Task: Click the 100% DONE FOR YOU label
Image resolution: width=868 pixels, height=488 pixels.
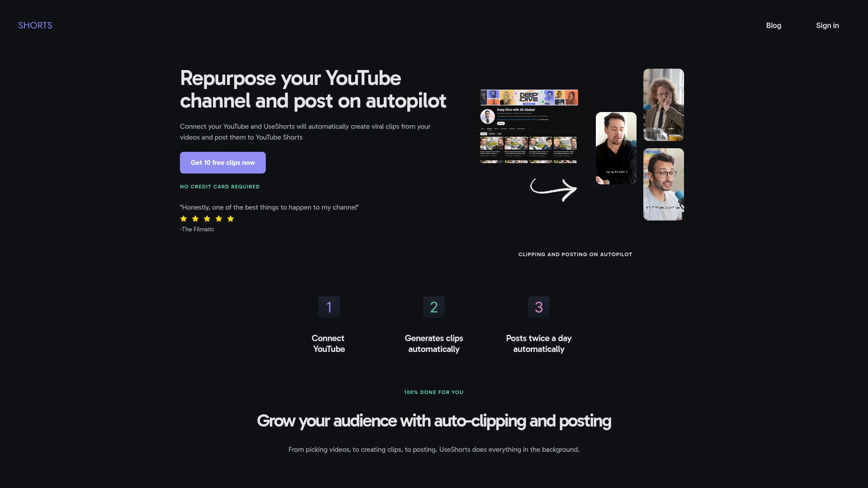Action: (434, 392)
